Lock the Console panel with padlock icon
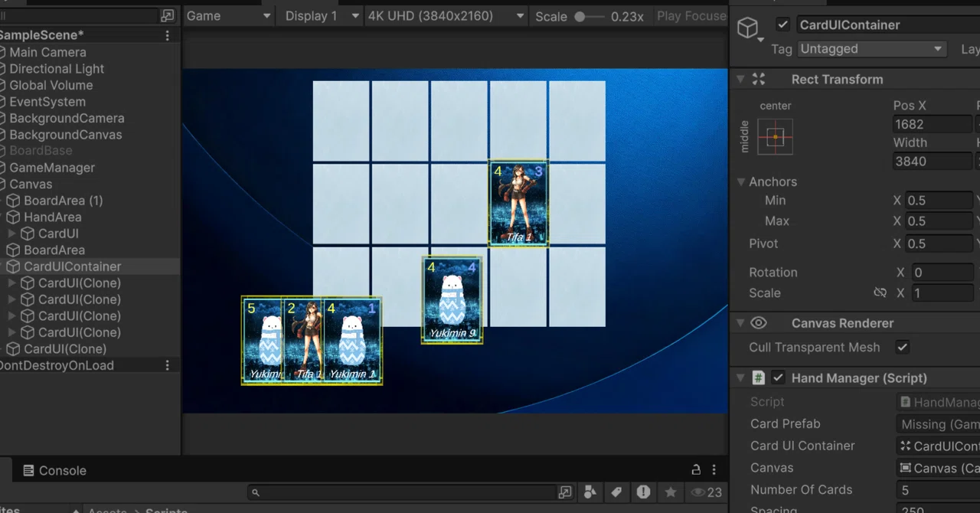980x513 pixels. (x=696, y=469)
